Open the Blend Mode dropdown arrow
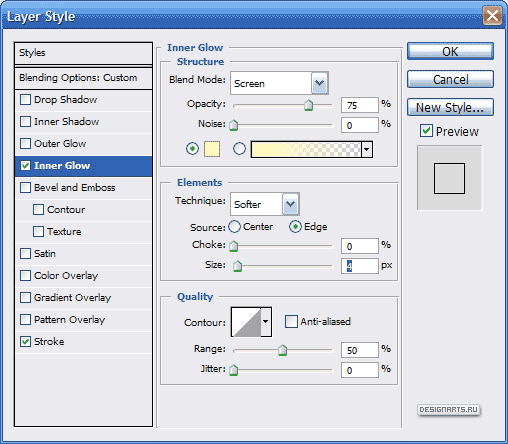This screenshot has width=508, height=444. 320,83
